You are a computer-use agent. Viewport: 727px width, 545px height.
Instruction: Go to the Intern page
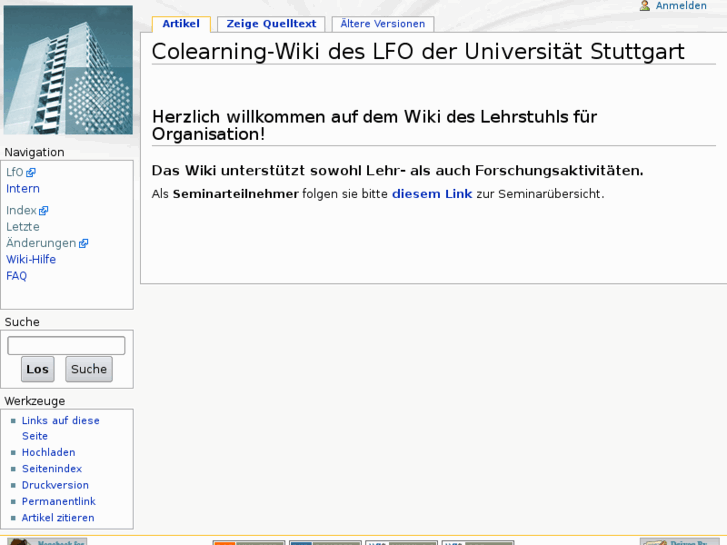click(23, 189)
